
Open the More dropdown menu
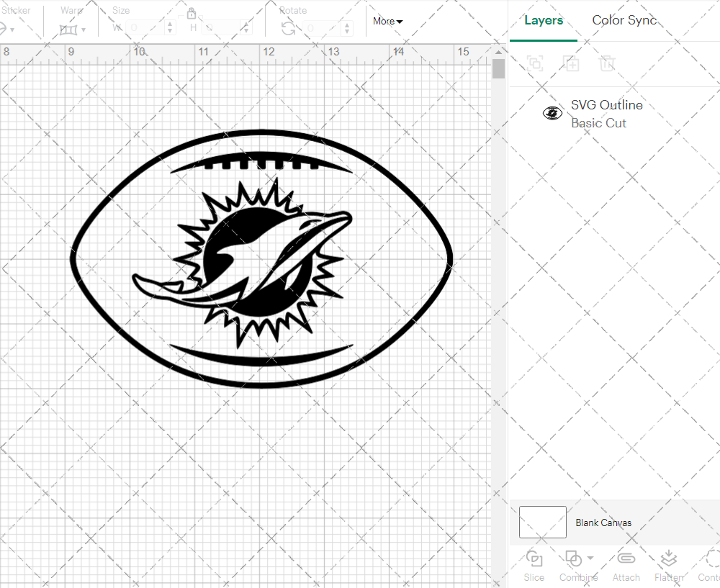point(387,21)
